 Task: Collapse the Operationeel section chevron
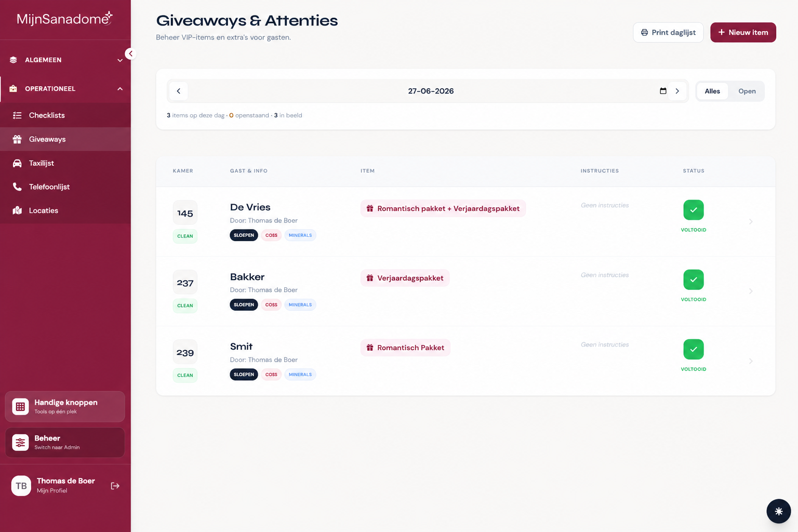point(120,89)
